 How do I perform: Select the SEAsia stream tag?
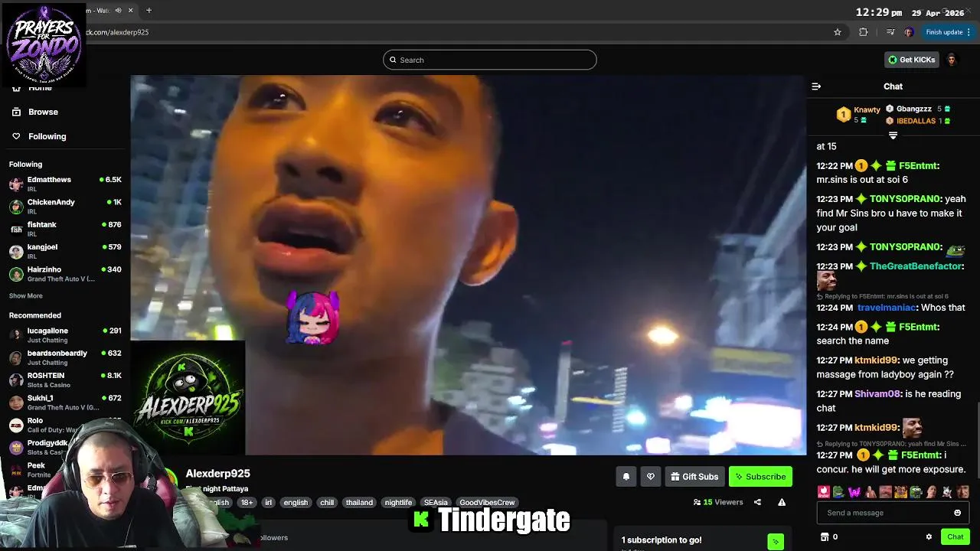click(x=436, y=503)
